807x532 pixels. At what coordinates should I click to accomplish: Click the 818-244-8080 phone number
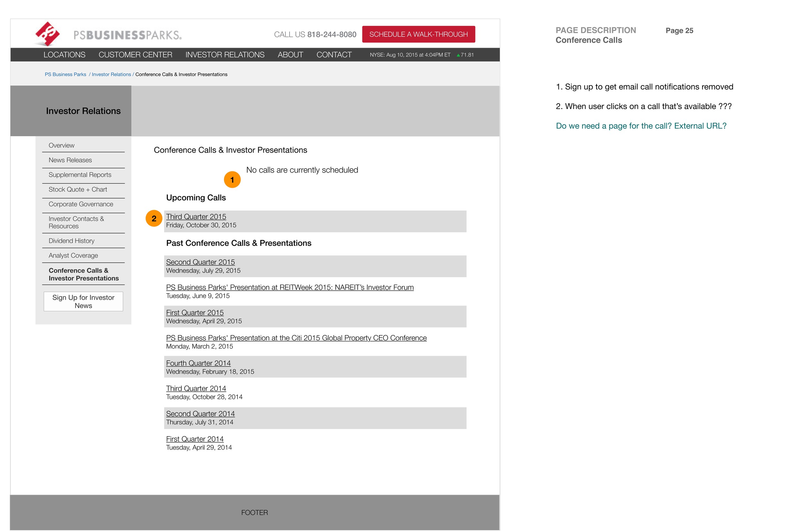[x=332, y=34]
